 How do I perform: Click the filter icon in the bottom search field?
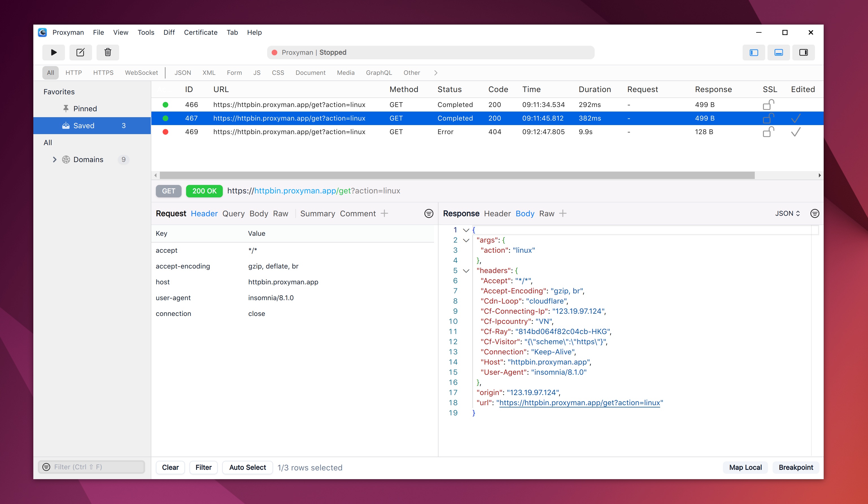click(46, 467)
